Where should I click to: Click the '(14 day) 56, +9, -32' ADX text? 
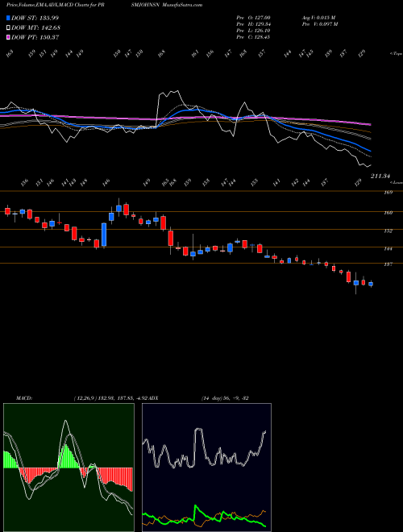(225, 398)
